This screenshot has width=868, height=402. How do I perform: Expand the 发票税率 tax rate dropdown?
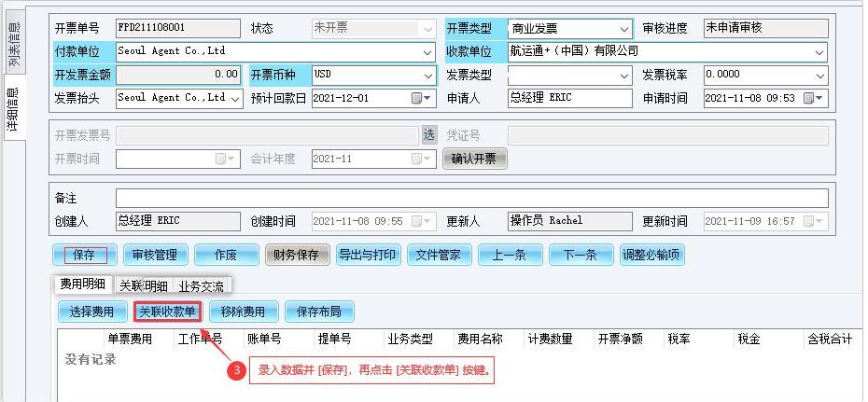(819, 75)
